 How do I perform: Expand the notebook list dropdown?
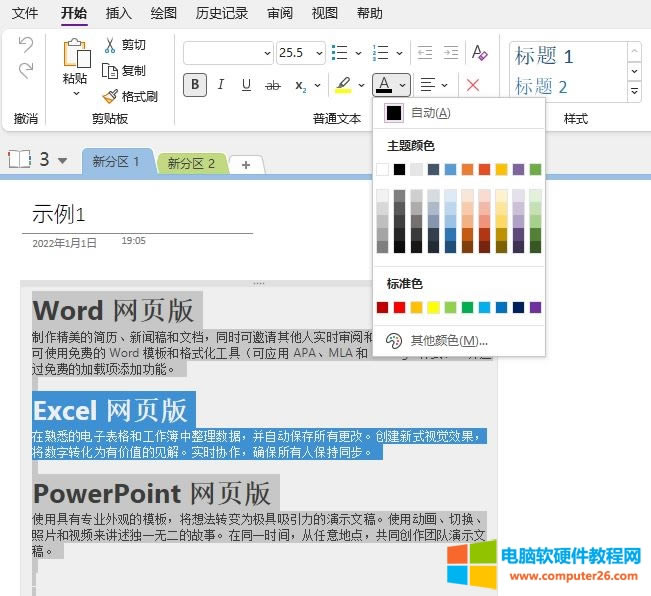coord(62,160)
